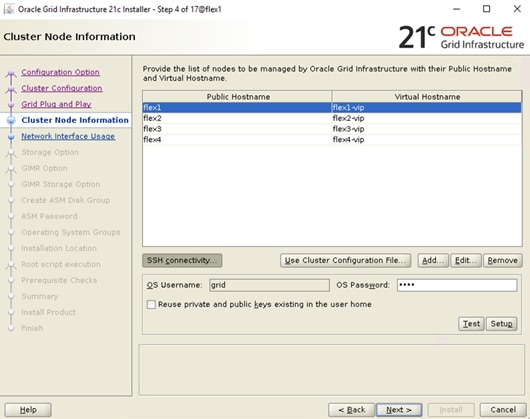
Task: Click Use Cluster Configuration File button
Action: 345,261
